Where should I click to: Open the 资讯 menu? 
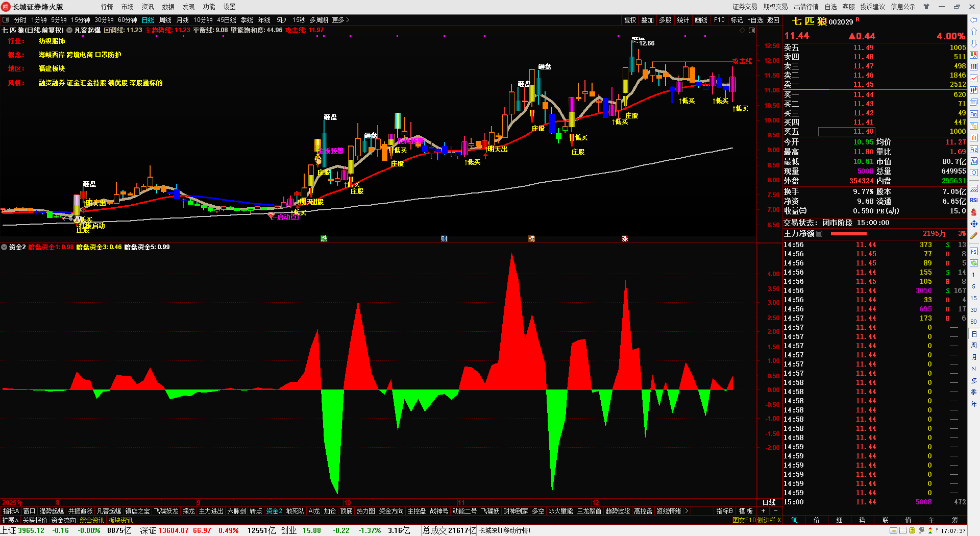[148, 7]
